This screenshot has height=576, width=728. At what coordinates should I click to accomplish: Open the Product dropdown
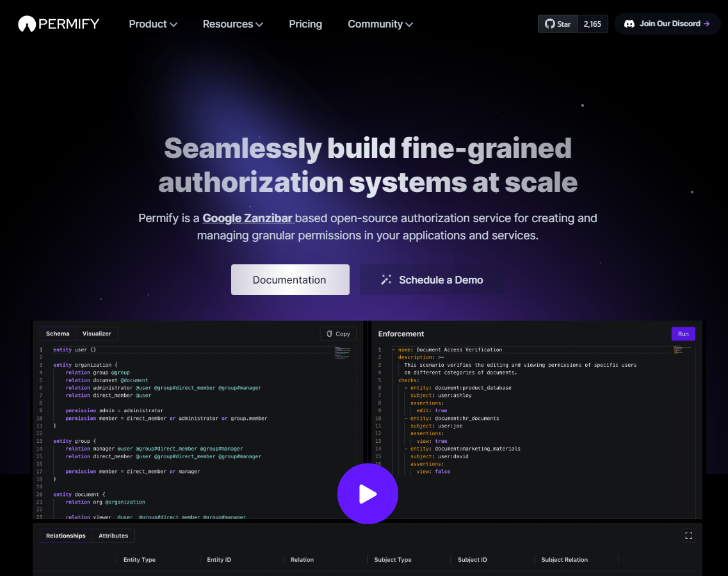[152, 24]
